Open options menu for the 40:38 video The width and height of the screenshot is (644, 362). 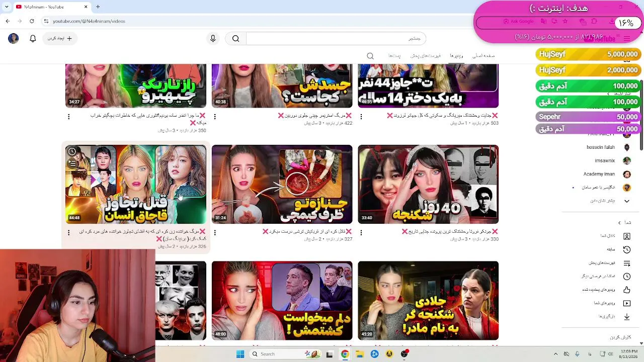215,117
